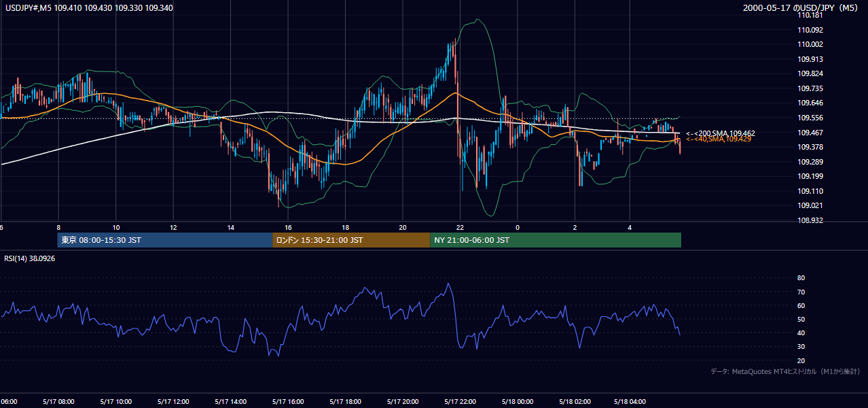
Task: Click price axis value 109.913
Action: coord(811,59)
